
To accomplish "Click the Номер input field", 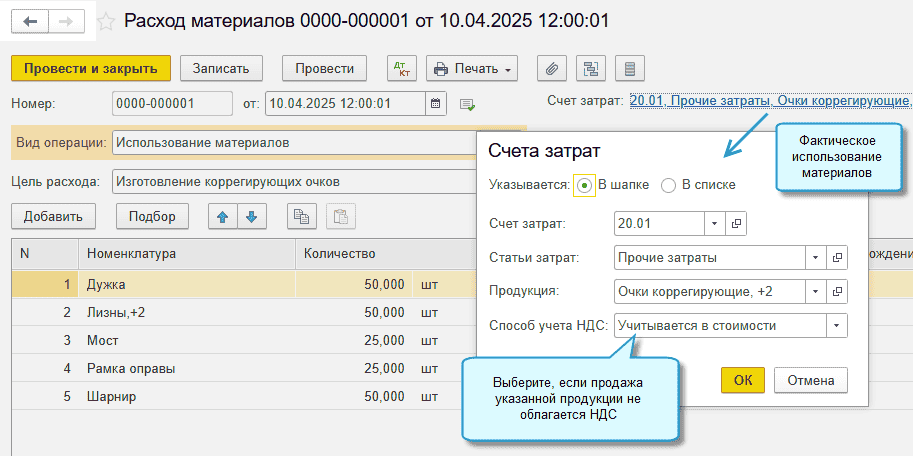I will (x=172, y=104).
